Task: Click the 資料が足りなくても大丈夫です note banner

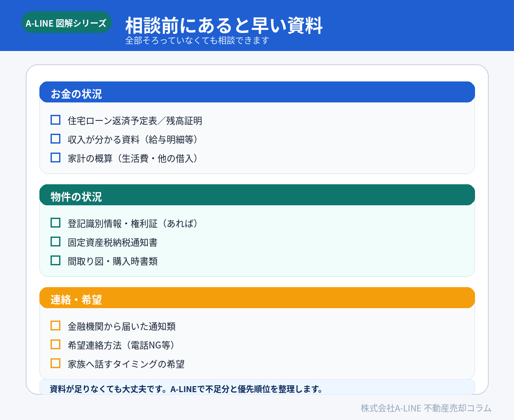Action: click(257, 387)
